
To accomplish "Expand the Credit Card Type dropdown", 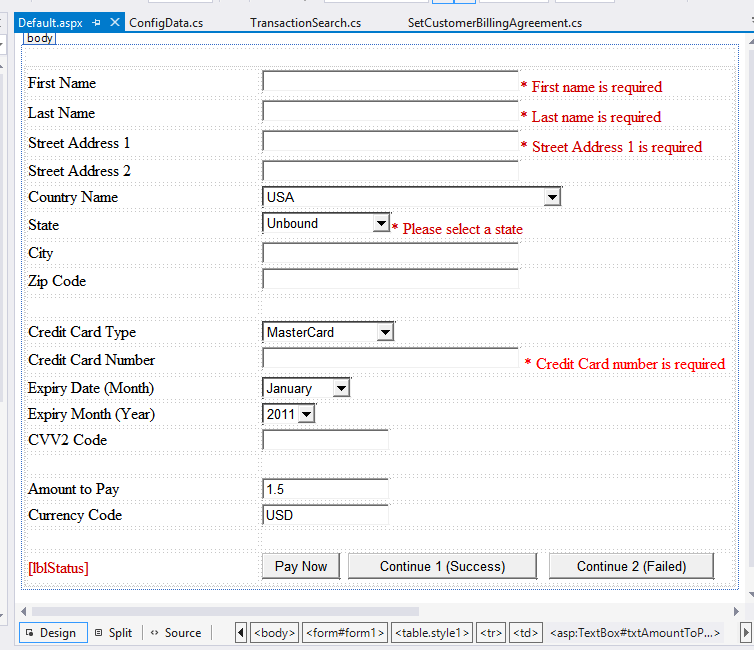I will (x=385, y=332).
